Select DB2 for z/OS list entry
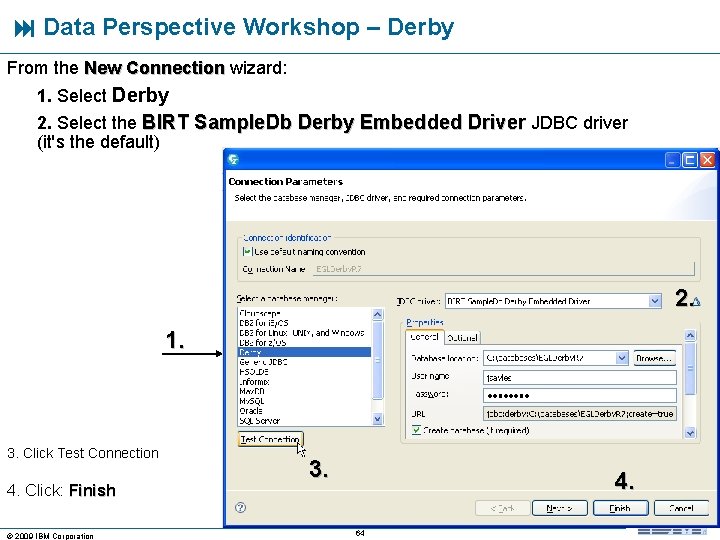The height and width of the screenshot is (540, 720). click(304, 343)
